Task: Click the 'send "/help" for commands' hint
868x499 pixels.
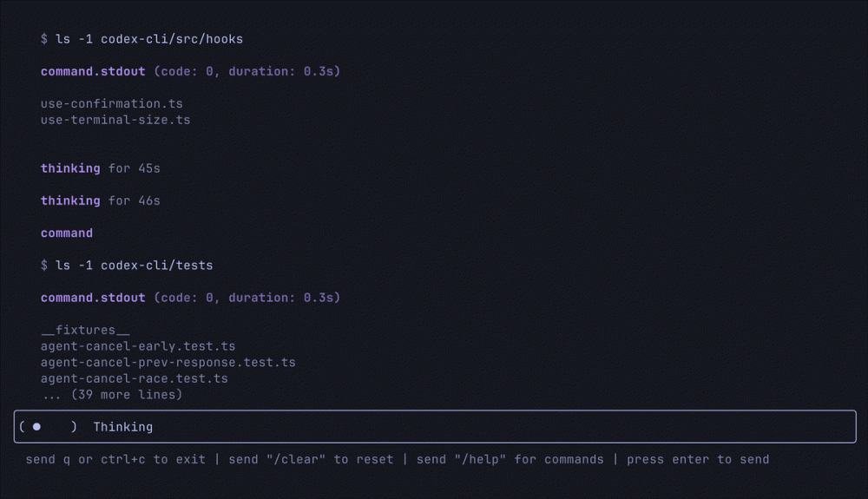Action: click(510, 459)
